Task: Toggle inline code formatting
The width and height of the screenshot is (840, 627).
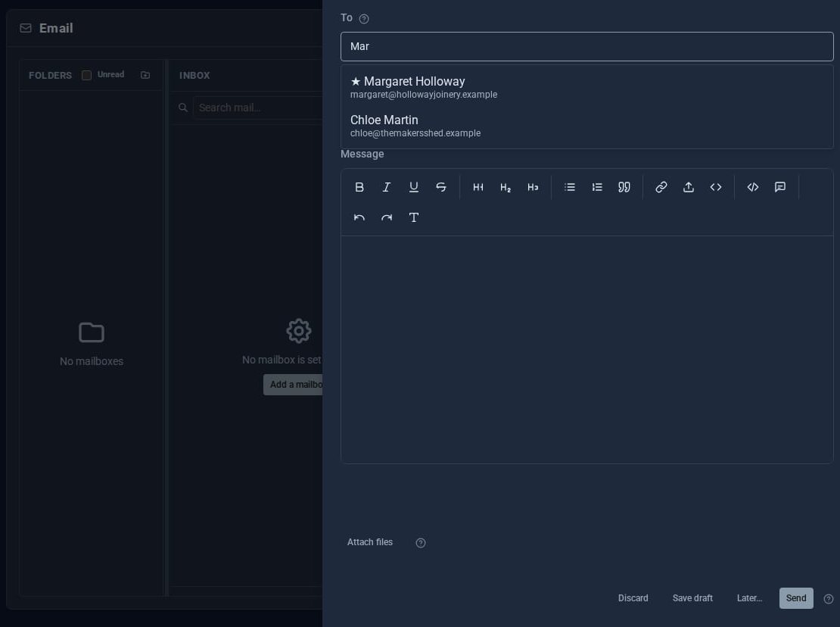Action: pos(716,187)
